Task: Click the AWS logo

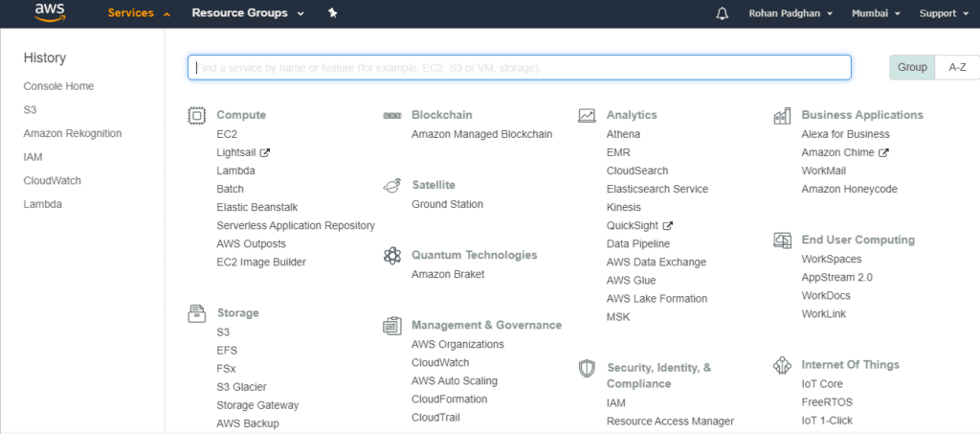Action: tap(50, 12)
